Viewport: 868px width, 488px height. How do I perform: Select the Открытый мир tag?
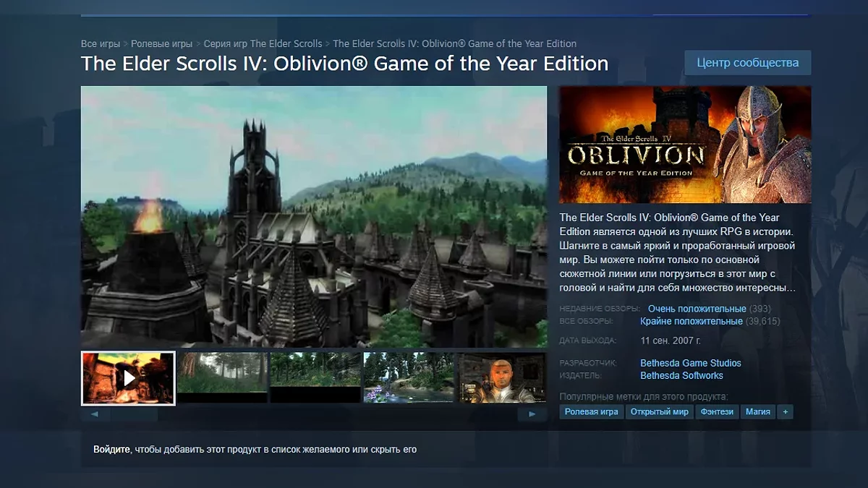pos(659,412)
